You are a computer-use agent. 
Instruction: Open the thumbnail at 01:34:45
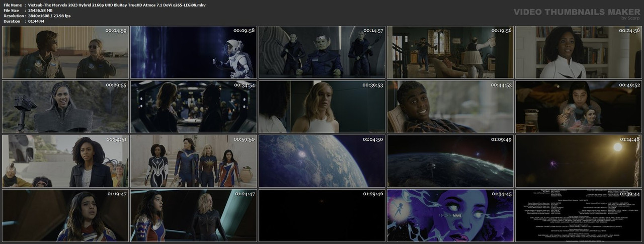[x=450, y=215]
